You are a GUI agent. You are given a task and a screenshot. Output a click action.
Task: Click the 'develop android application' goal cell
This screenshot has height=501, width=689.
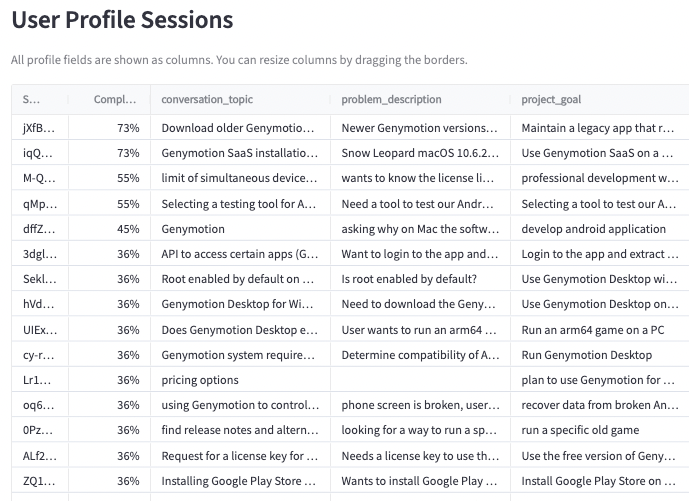pyautogui.click(x=600, y=229)
